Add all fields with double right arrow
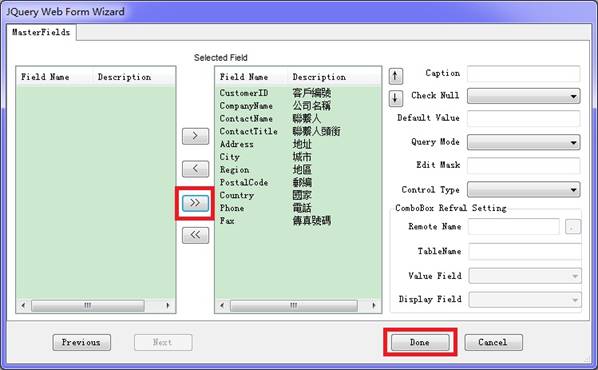Image resolution: width=598 pixels, height=370 pixels. coord(195,203)
